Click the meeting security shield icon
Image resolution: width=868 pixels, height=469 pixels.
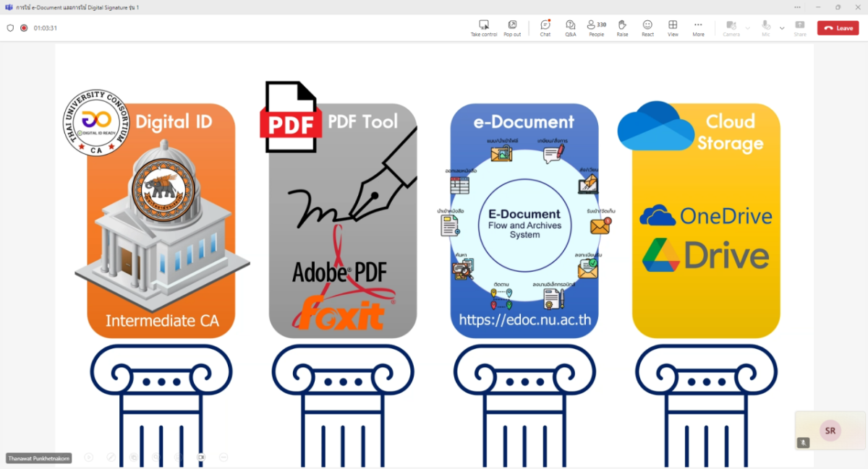(10, 28)
